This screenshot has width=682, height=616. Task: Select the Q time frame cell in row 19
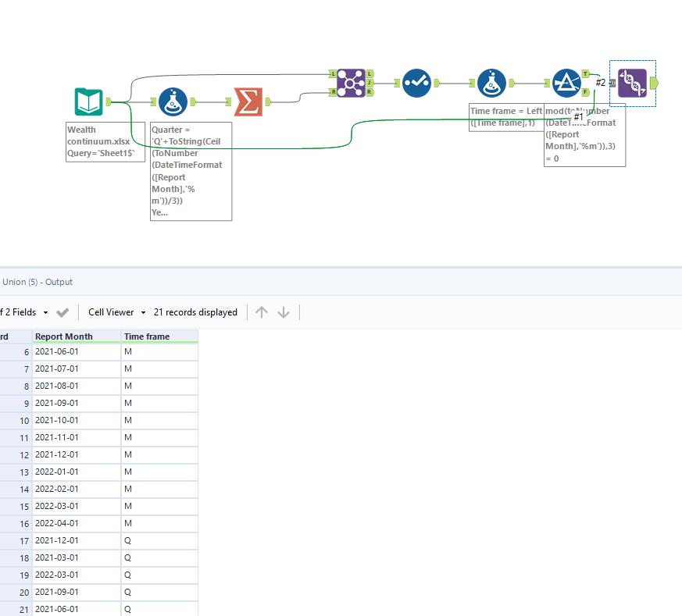pos(159,575)
